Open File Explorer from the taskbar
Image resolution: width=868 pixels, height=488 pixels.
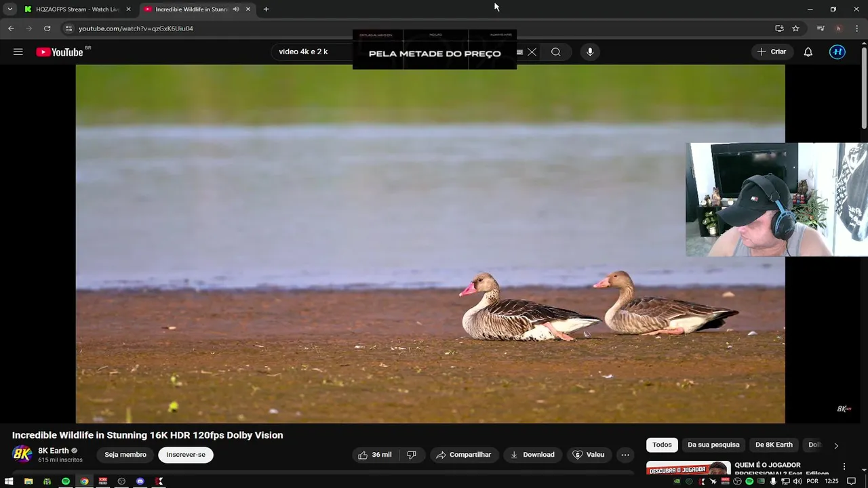(28, 481)
